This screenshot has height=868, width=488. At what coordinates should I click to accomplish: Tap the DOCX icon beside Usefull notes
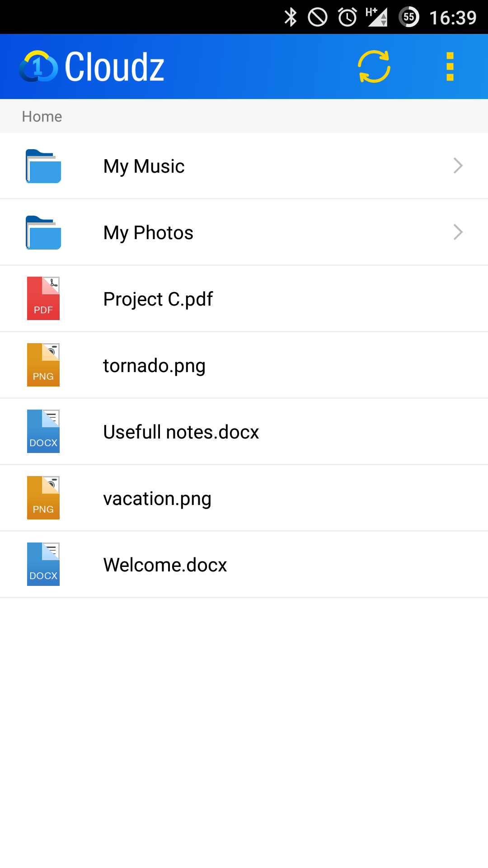[x=43, y=431]
